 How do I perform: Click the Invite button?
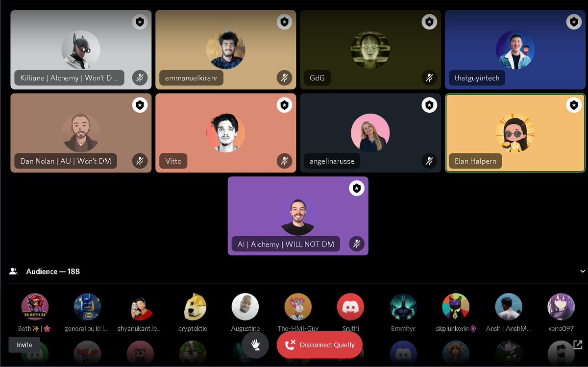pos(24,345)
